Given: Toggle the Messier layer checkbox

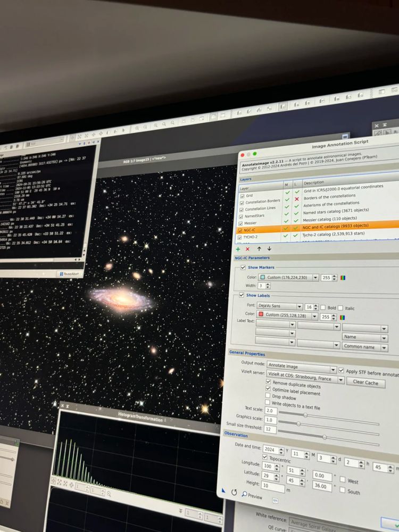Looking at the screenshot, I should coord(240,223).
